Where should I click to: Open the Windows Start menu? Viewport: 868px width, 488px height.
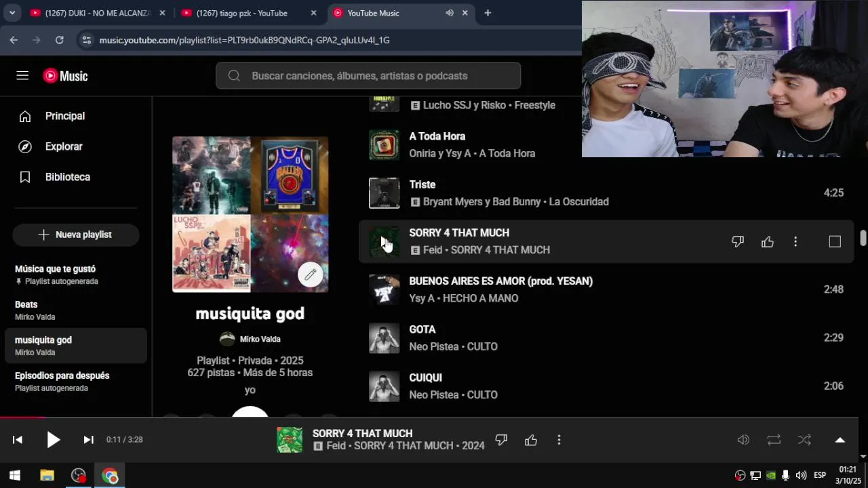15,476
